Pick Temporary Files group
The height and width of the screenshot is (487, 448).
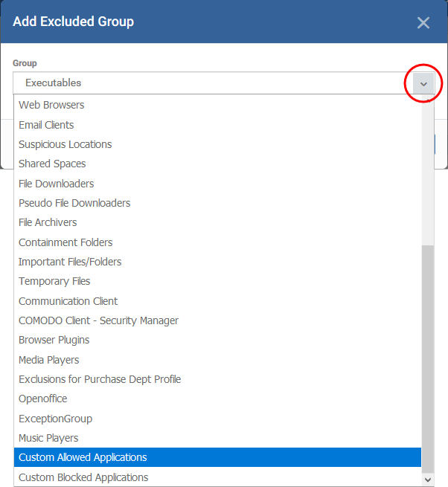(217, 281)
